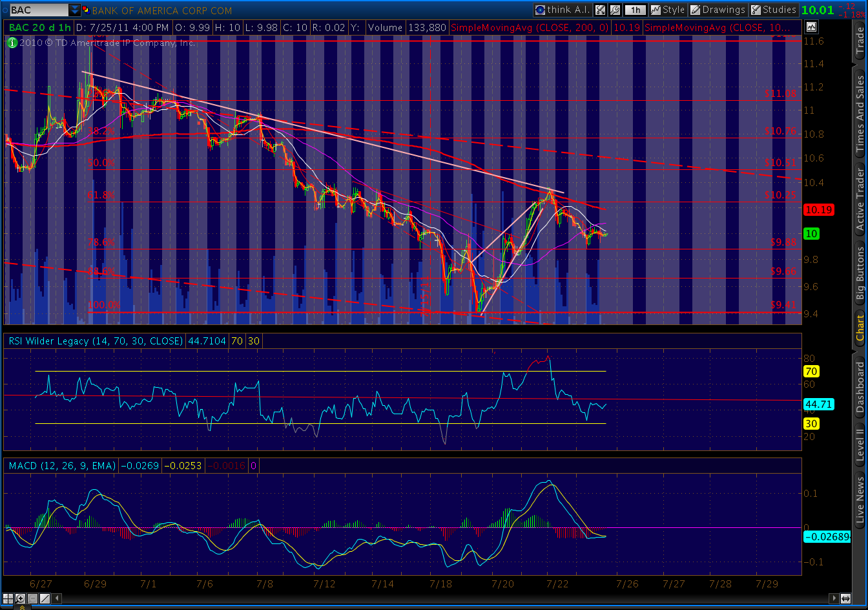Click the yellow 30 oversold tag
868x610 pixels.
(x=811, y=424)
